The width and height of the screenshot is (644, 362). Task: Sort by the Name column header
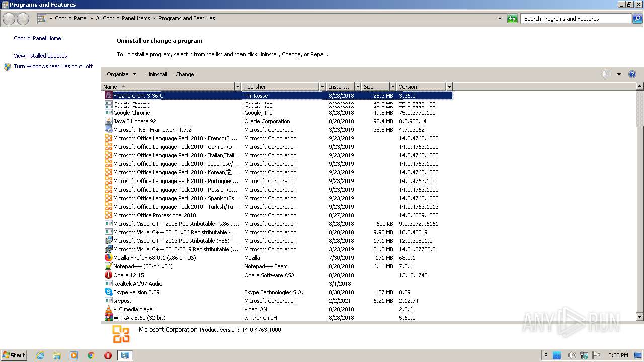pos(168,87)
